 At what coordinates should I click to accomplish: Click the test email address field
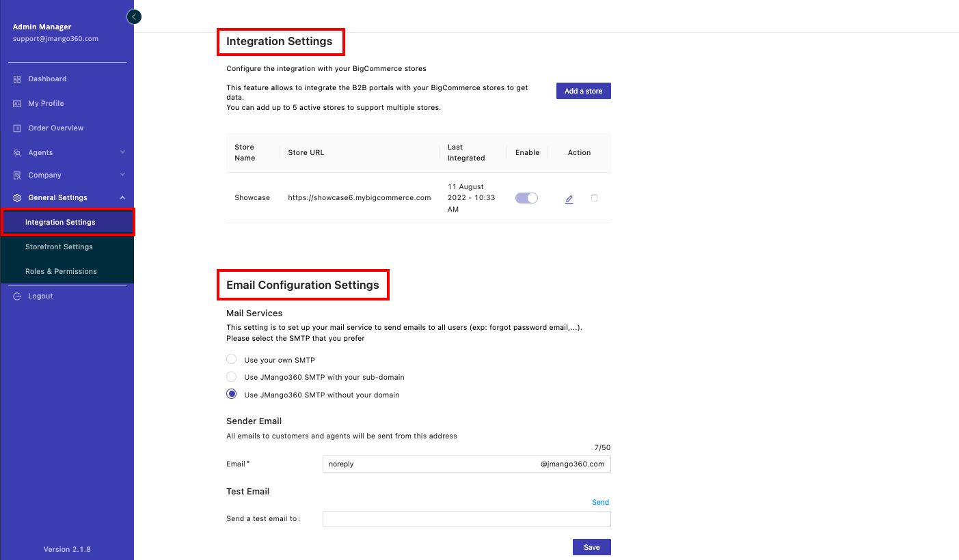click(x=466, y=520)
